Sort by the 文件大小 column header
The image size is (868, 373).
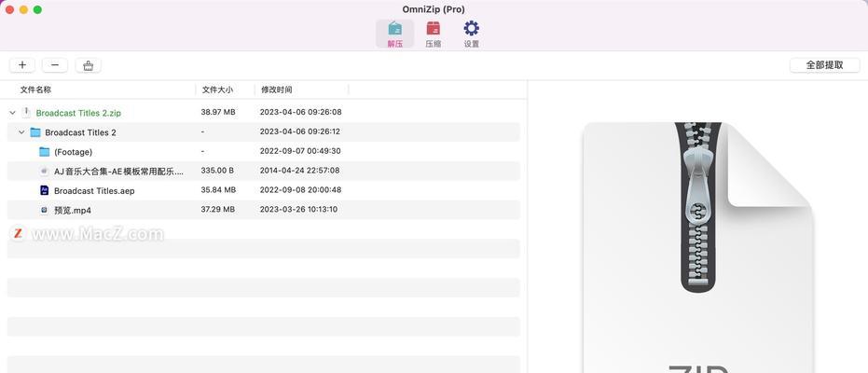(x=217, y=90)
